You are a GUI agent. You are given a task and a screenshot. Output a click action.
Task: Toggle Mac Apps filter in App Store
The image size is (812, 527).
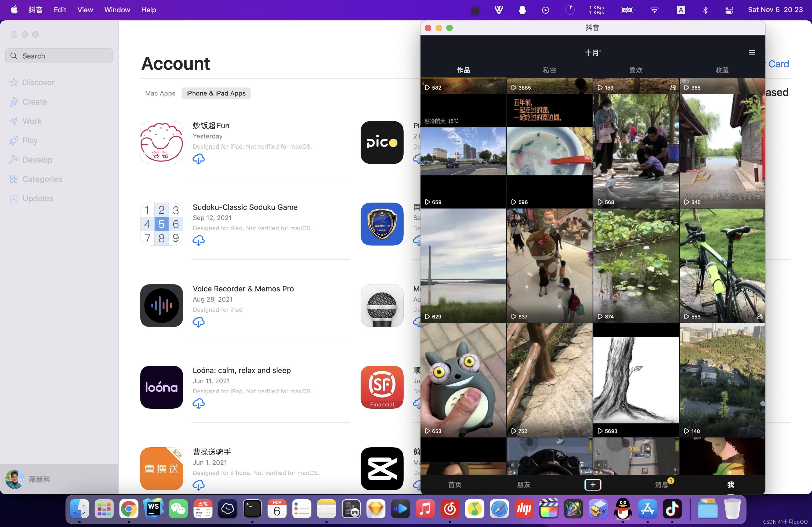tap(159, 93)
